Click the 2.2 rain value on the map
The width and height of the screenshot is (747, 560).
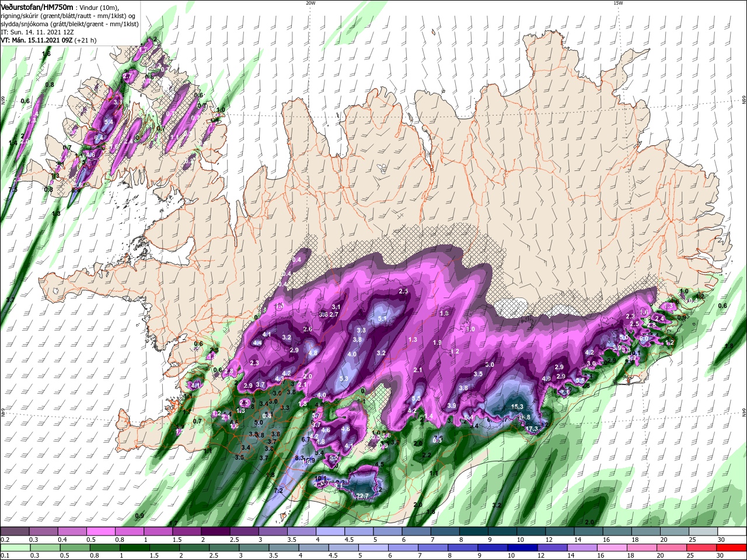pyautogui.click(x=426, y=455)
